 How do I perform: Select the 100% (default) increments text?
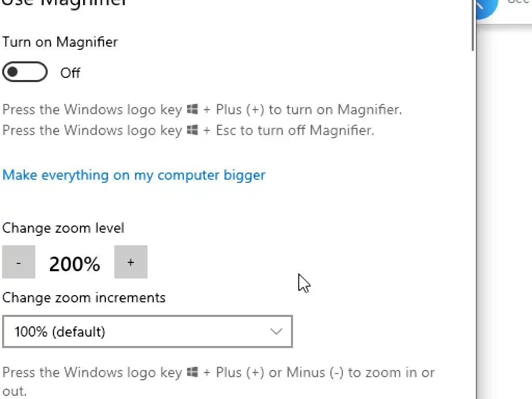[x=60, y=331]
